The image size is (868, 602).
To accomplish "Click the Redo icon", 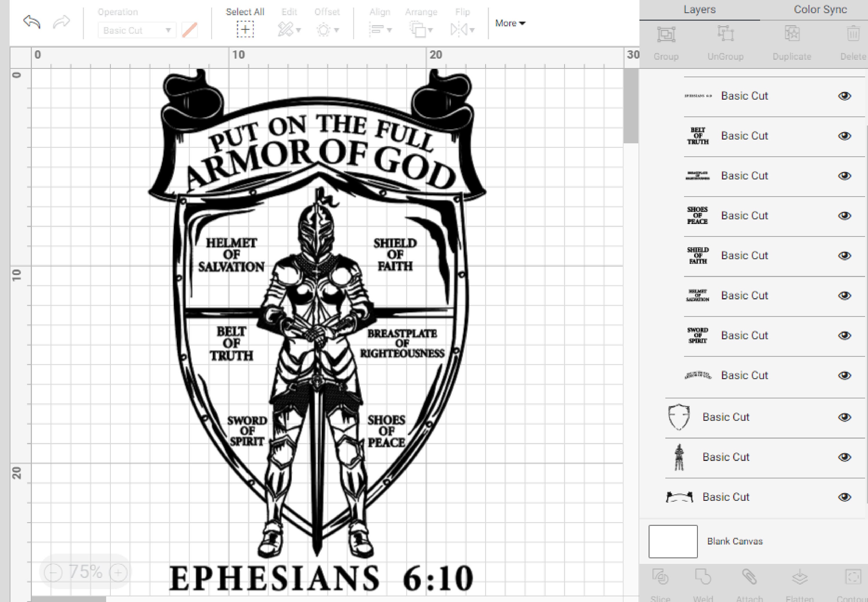I will (x=60, y=23).
